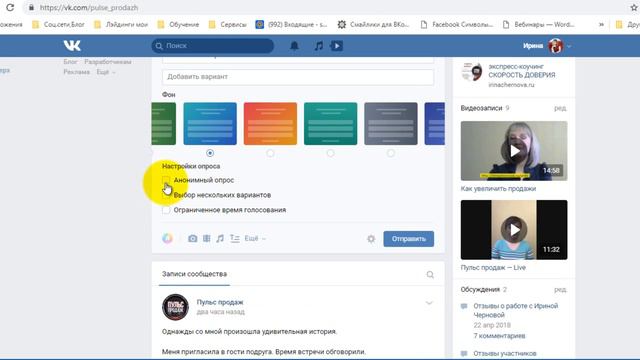Open the Реклама footer link
This screenshot has width=640, height=360.
76,72
